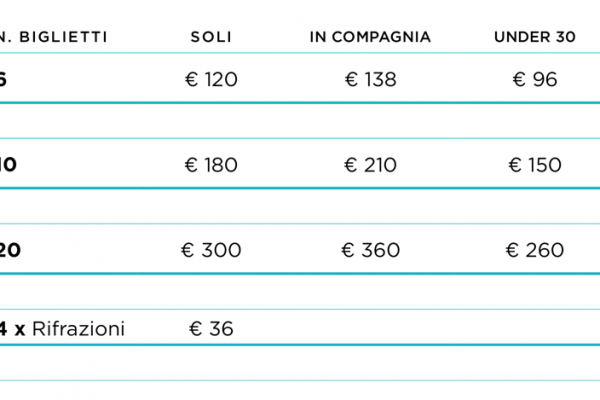The image size is (600, 400).
Task: Select the € 120 price cell
Action: [x=211, y=80]
